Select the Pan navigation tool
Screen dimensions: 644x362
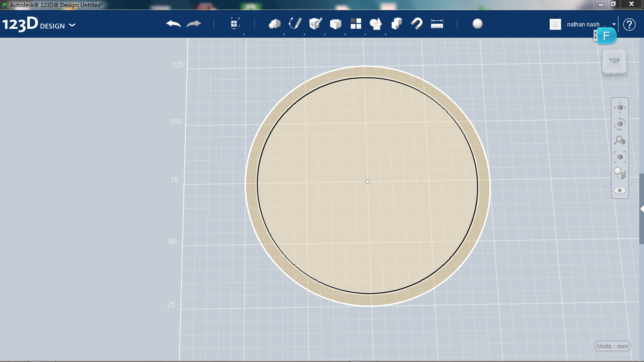(619, 107)
